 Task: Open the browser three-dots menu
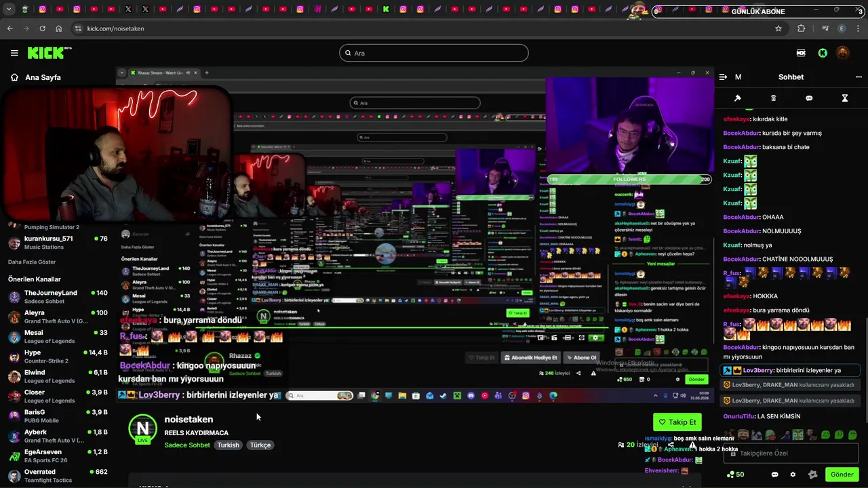pyautogui.click(x=859, y=28)
